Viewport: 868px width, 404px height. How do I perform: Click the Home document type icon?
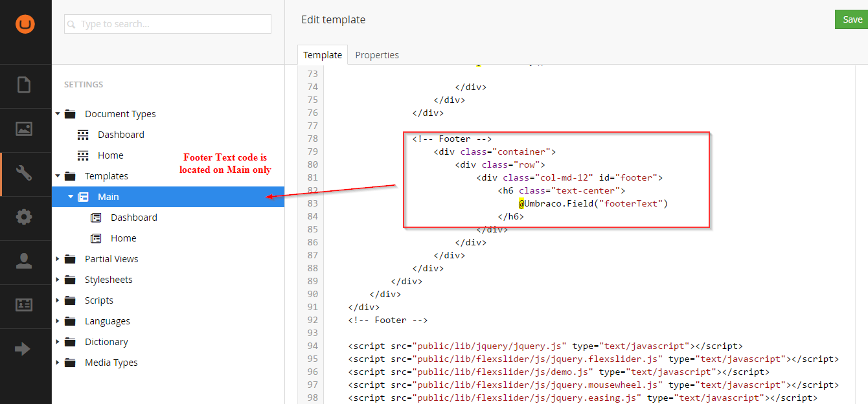click(83, 155)
